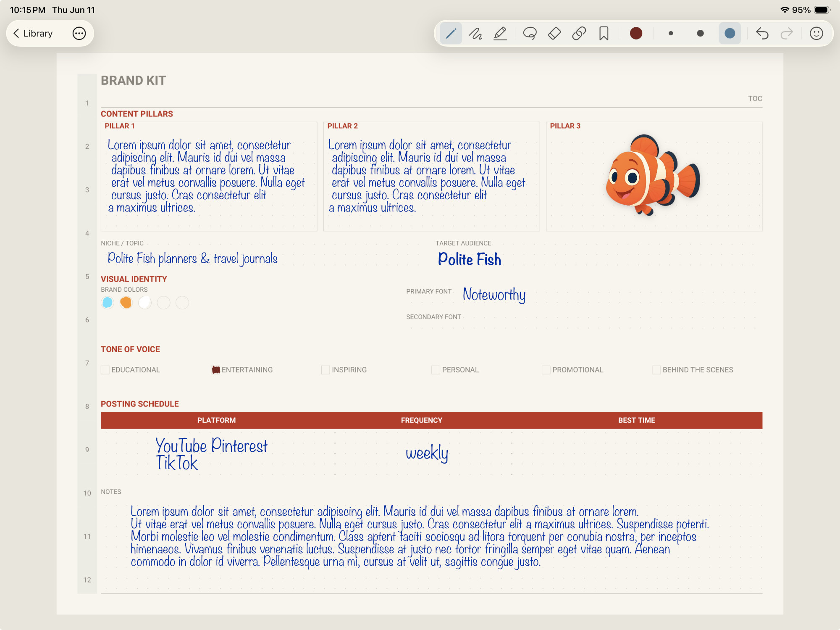
Task: Tap the TONE OF VOICE heading
Action: (x=130, y=349)
